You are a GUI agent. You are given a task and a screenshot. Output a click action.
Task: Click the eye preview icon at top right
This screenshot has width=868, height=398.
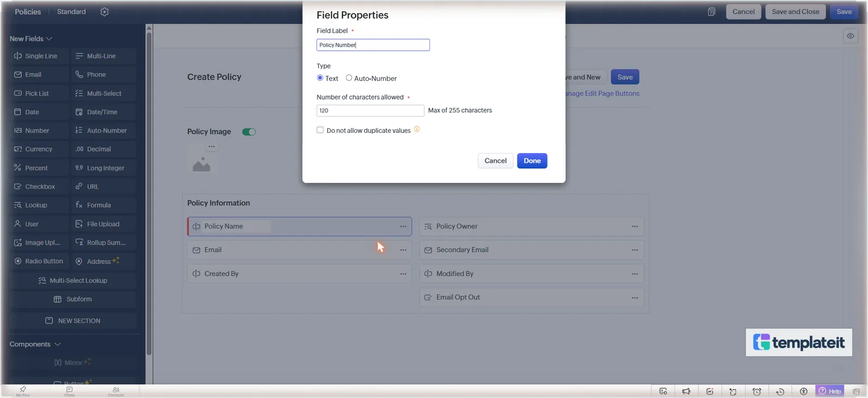(851, 36)
